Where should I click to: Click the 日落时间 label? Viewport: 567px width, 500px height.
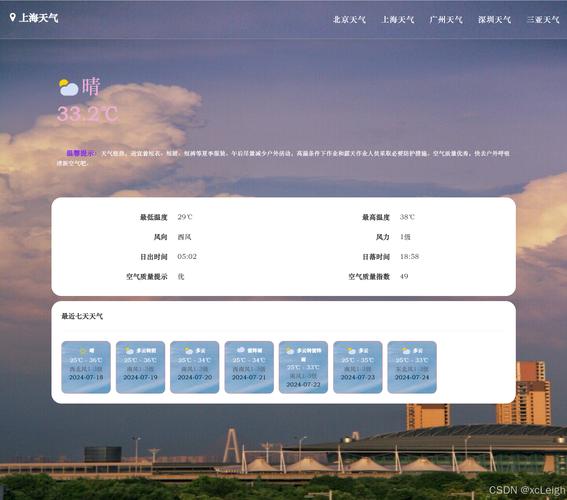[x=376, y=257]
